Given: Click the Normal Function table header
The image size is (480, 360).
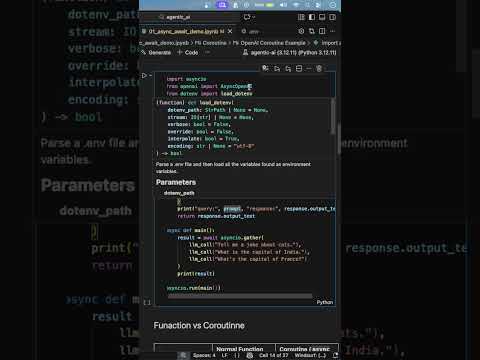Looking at the screenshot, I should coord(240,349).
